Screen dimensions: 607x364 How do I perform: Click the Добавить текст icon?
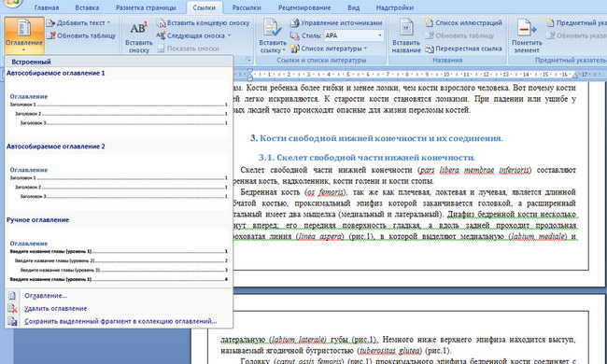coord(50,23)
